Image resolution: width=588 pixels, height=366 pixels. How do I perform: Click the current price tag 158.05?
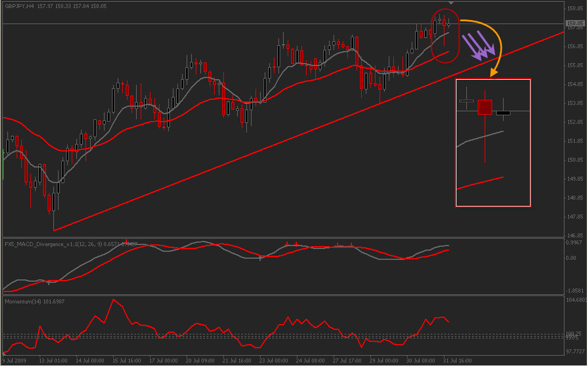point(575,24)
